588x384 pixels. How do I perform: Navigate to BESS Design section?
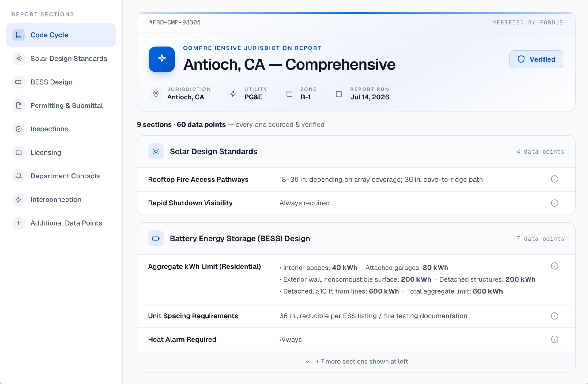tap(61, 82)
